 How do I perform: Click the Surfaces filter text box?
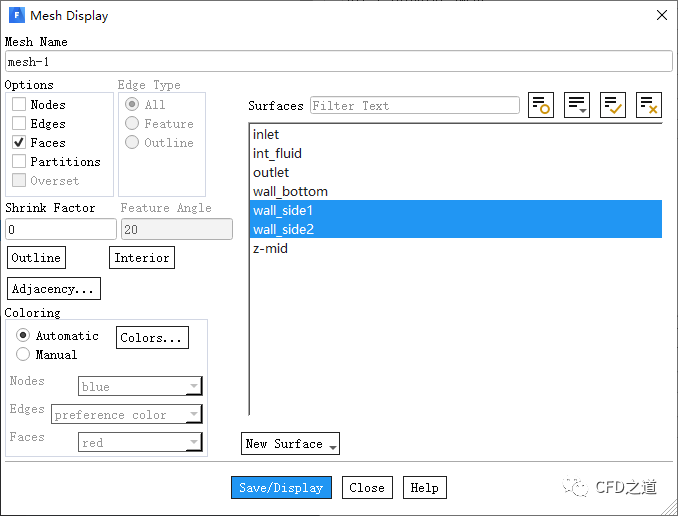coord(414,106)
